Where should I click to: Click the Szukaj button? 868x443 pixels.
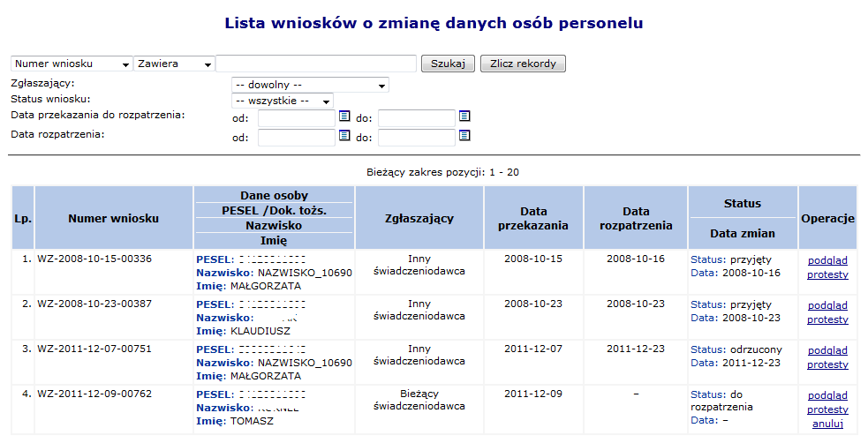click(448, 64)
